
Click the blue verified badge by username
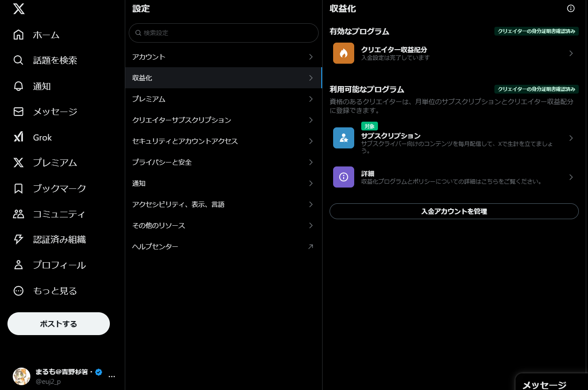click(x=99, y=372)
